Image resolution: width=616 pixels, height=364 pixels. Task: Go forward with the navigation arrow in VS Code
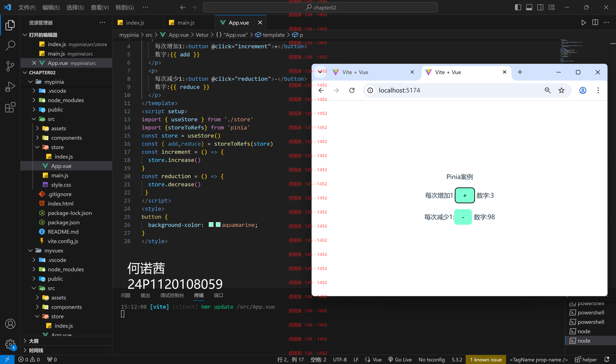click(x=194, y=7)
